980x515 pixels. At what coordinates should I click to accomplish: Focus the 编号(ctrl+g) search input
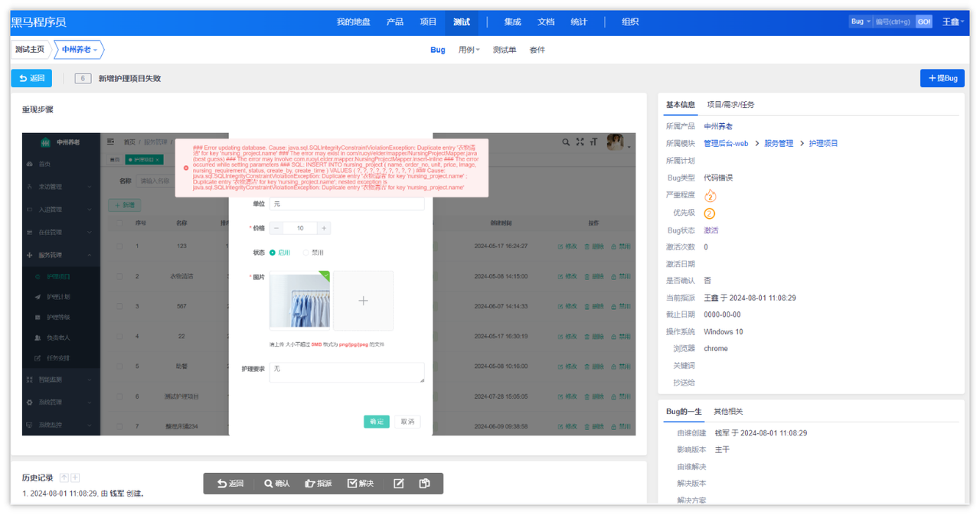[x=893, y=21]
